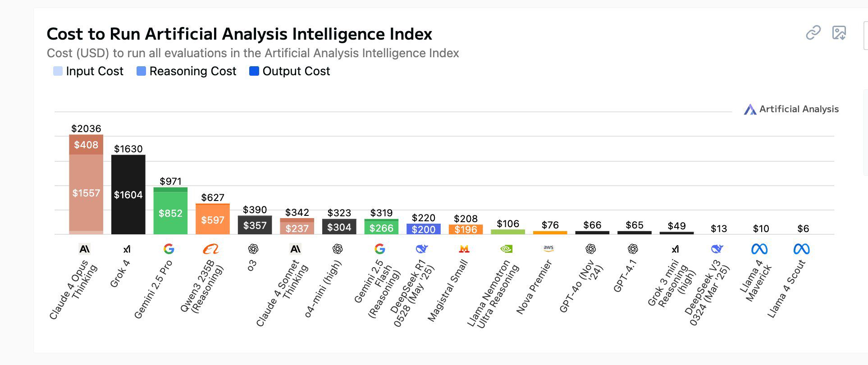Click the Anthropic logo under Claude 4 Opus

(x=84, y=249)
